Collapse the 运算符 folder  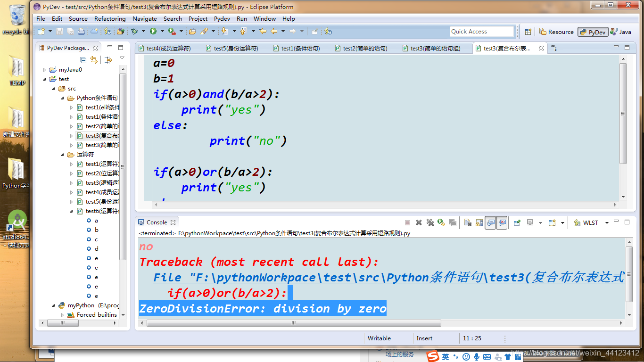click(x=63, y=155)
